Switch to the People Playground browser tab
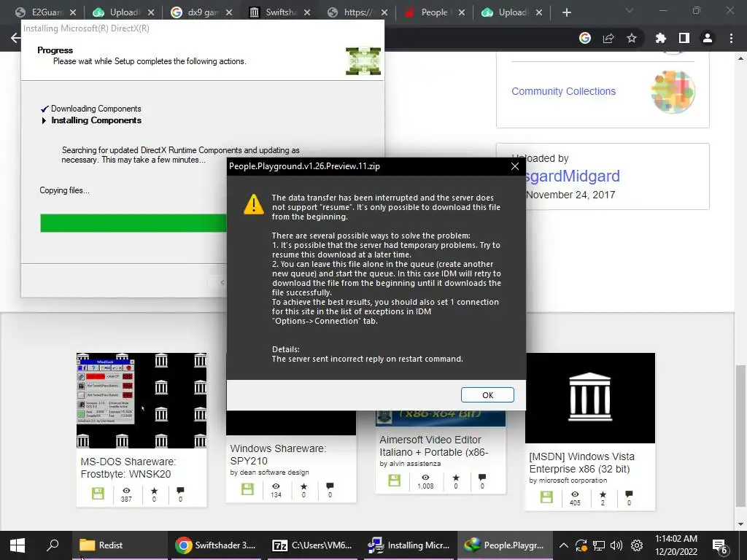The image size is (747, 560). pos(433,12)
